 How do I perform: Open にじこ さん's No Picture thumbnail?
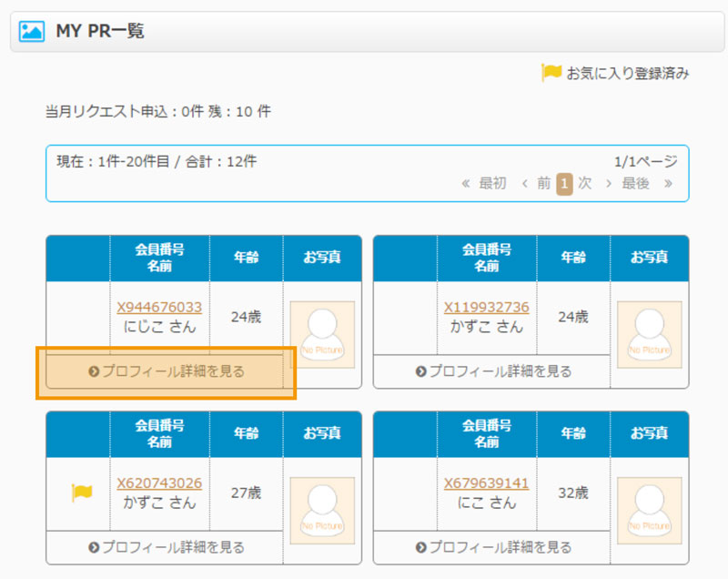coord(322,334)
